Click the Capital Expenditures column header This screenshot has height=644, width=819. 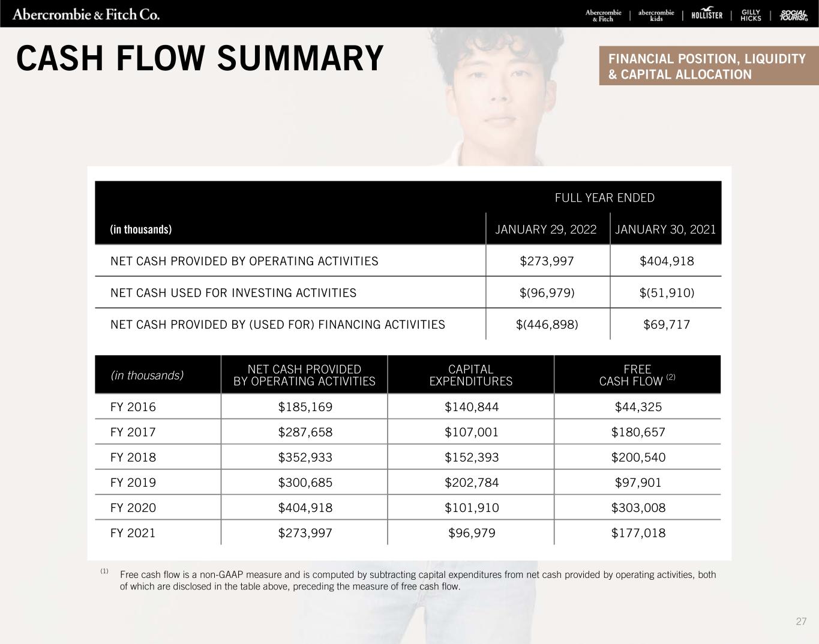coord(471,375)
